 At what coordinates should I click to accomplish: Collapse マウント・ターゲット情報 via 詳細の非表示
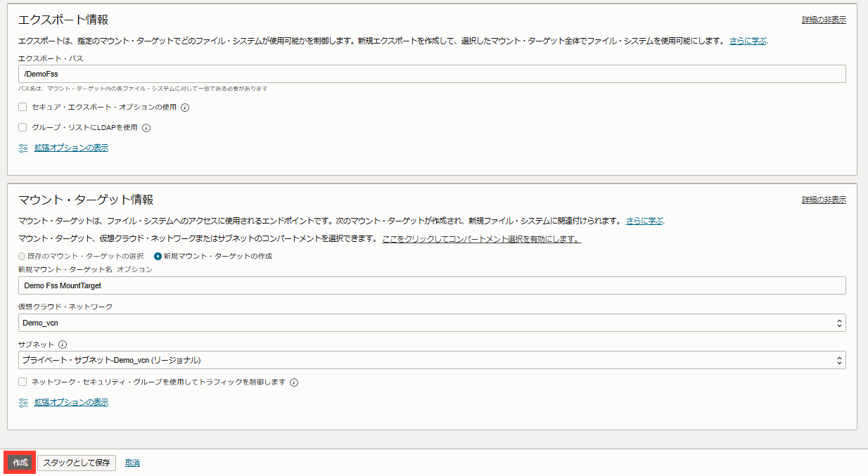(824, 200)
